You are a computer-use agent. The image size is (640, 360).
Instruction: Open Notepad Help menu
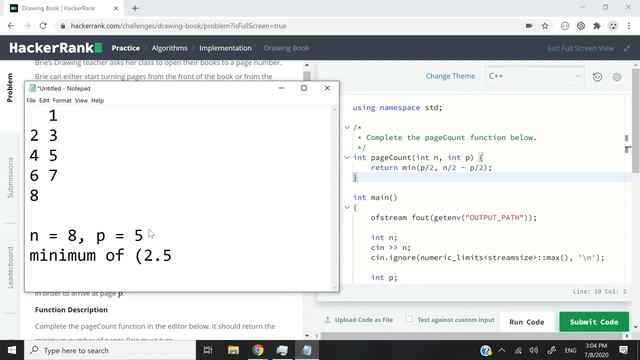pyautogui.click(x=97, y=100)
